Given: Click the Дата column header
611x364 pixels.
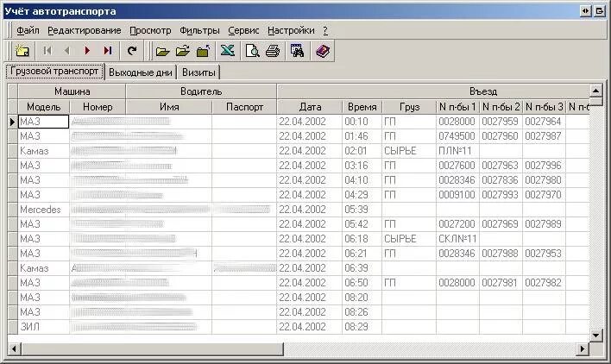Looking at the screenshot, I should pyautogui.click(x=310, y=107).
